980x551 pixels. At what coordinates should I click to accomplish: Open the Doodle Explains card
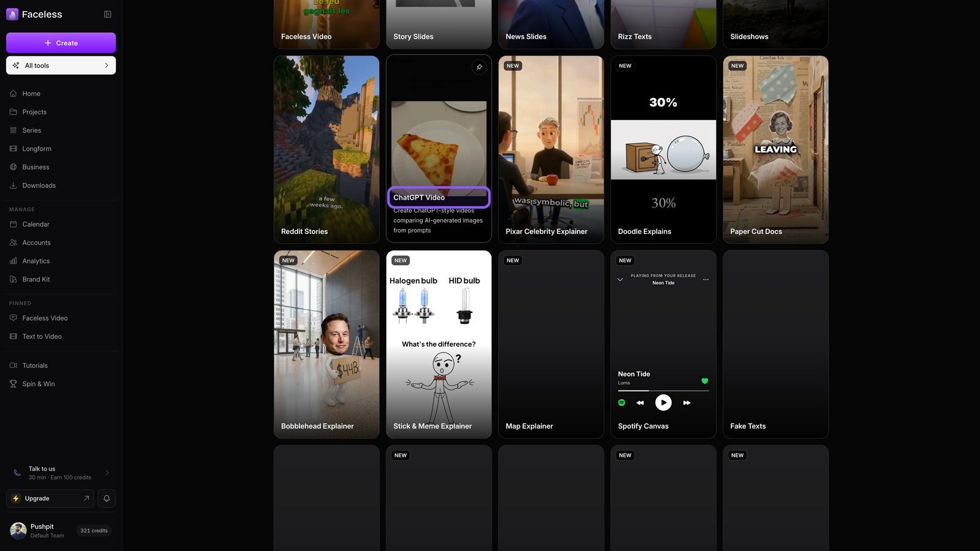[663, 149]
